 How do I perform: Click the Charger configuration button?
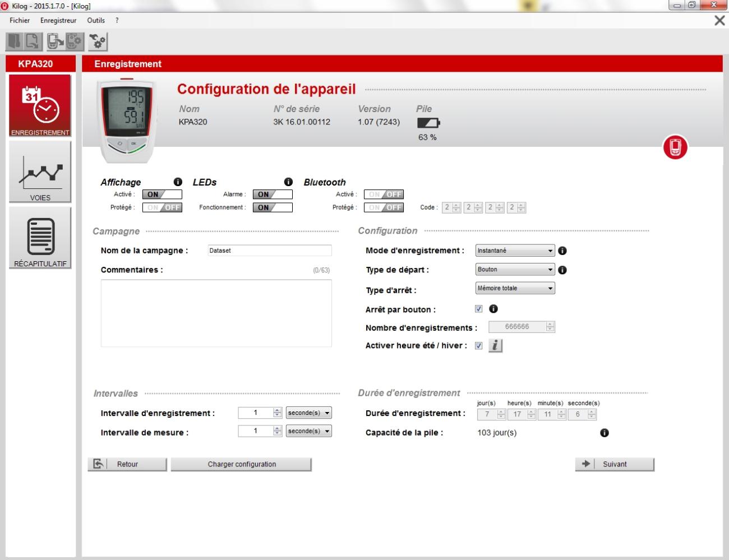click(241, 464)
